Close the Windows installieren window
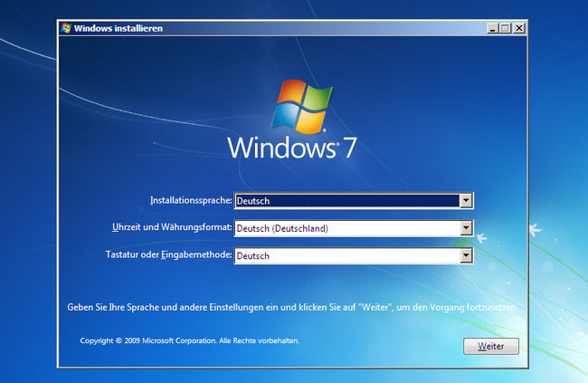This screenshot has width=588, height=383. 519,28
